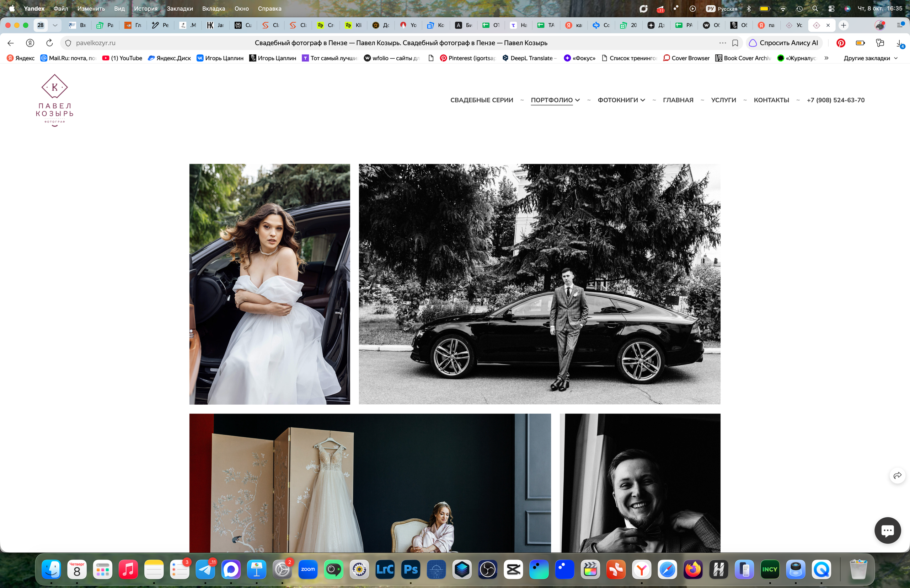Open a new tab with the plus button
910x588 pixels.
[844, 25]
